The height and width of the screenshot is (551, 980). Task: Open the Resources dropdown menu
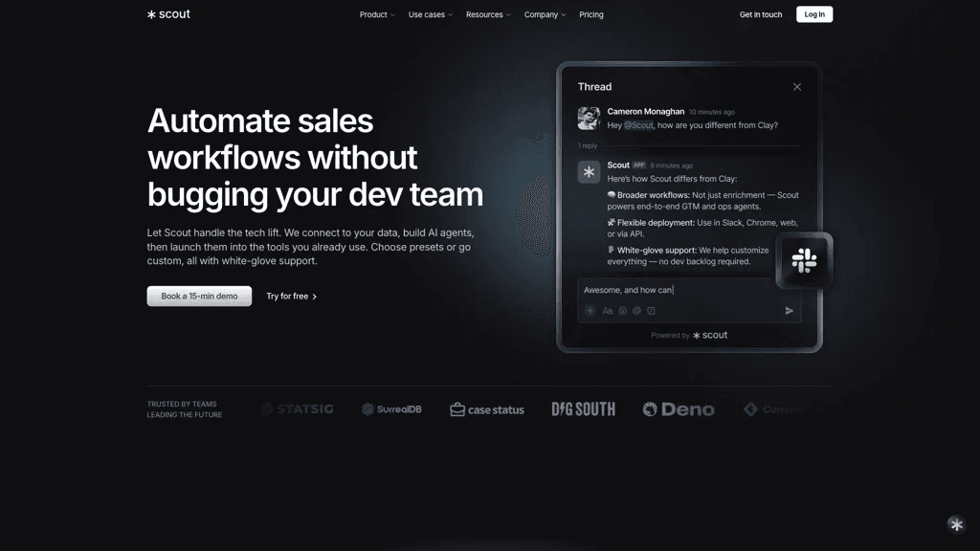click(488, 14)
